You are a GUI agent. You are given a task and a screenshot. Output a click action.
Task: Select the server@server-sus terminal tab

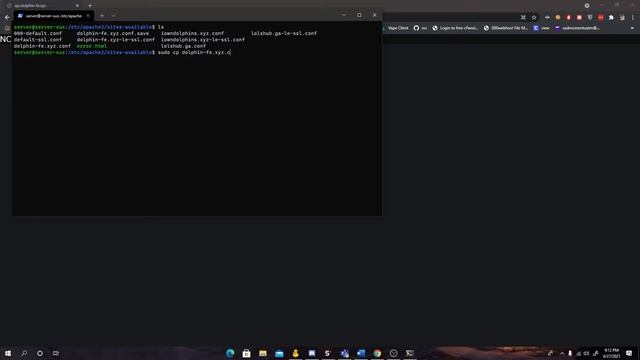[x=54, y=16]
